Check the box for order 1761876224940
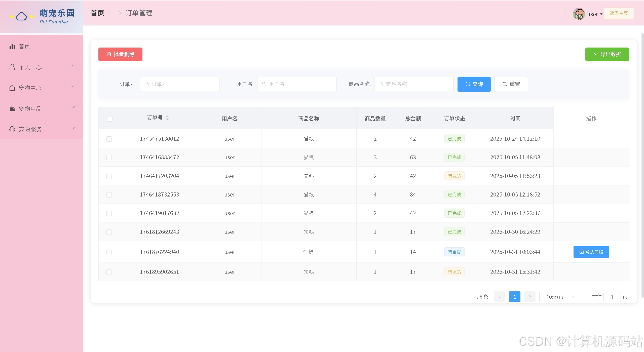This screenshot has height=352, width=644. coord(109,252)
